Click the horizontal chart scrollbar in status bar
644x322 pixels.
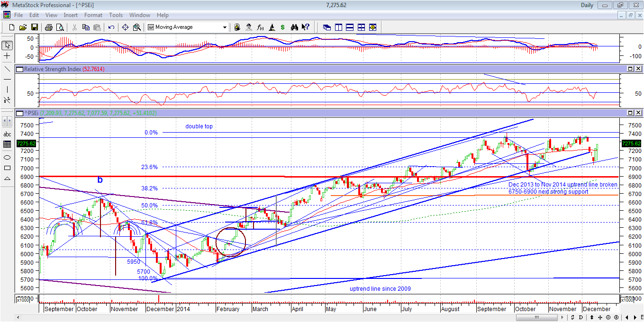pos(537,317)
